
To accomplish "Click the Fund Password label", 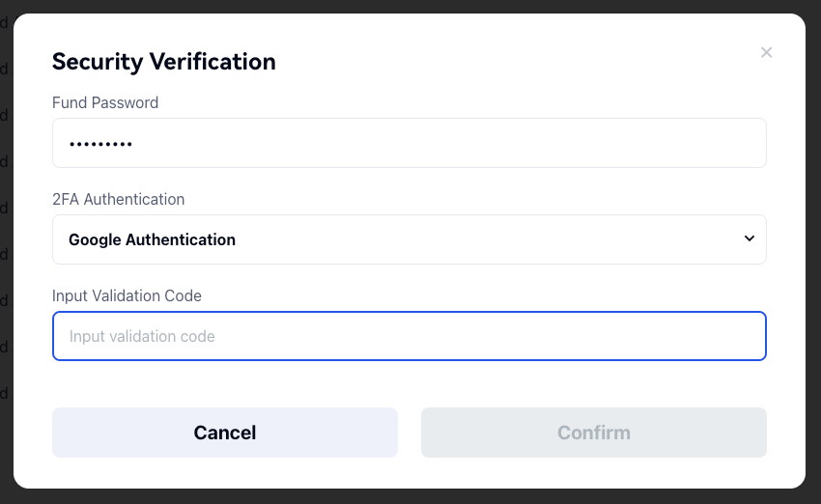I will [105, 102].
